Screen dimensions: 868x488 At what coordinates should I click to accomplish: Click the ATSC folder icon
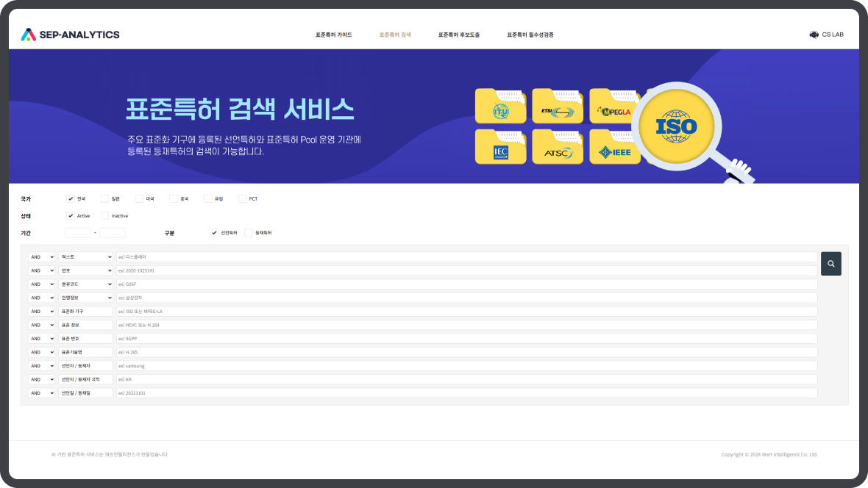coord(558,147)
